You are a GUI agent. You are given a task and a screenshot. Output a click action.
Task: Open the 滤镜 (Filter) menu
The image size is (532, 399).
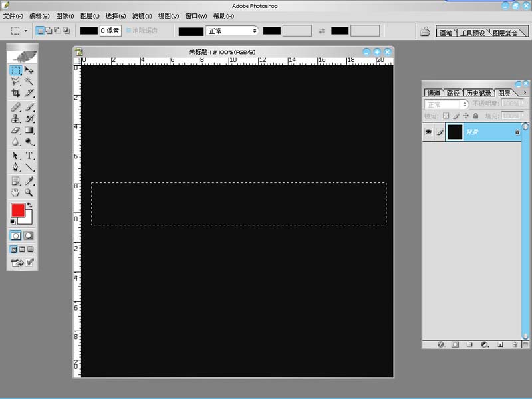click(141, 16)
